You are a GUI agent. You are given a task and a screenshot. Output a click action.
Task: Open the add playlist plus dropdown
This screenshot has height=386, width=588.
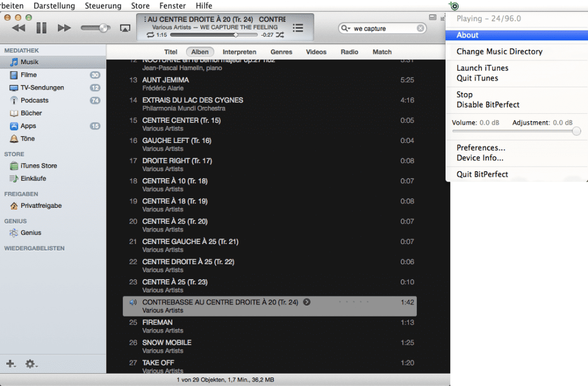tap(11, 364)
